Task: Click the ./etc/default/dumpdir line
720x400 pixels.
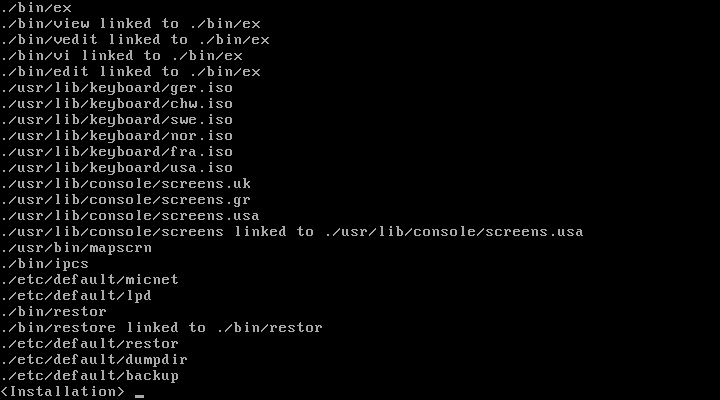Action: pos(95,359)
